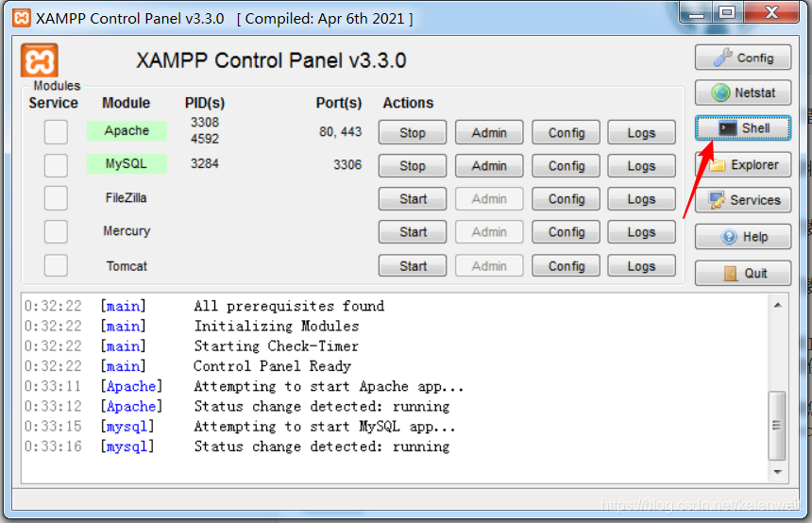Open Apache Config options
The height and width of the screenshot is (523, 812).
tap(566, 132)
